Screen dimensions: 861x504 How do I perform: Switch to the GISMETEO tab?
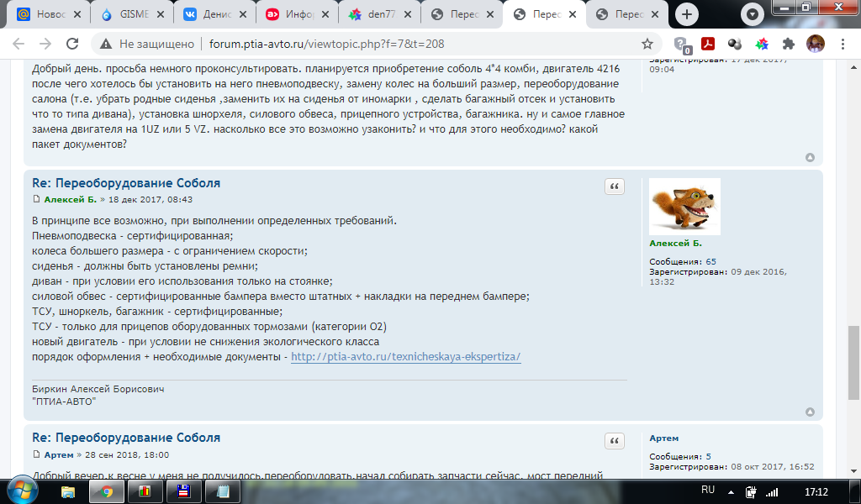(132, 14)
